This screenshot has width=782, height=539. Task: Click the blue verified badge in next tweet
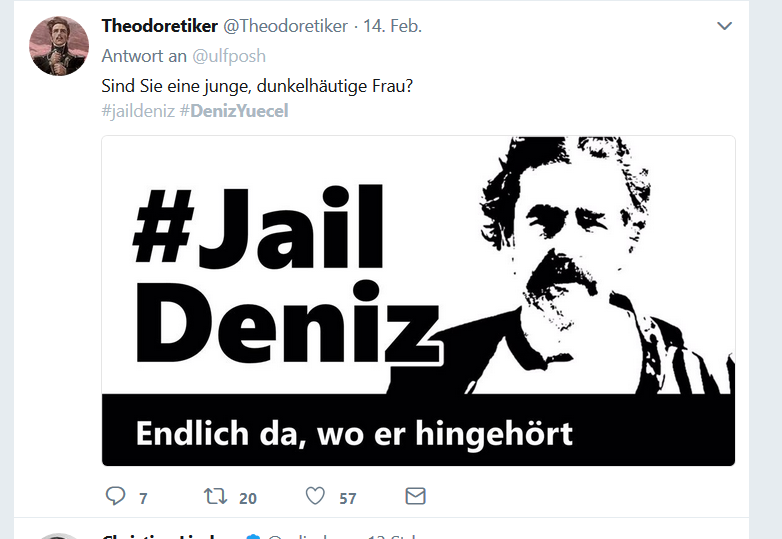(253, 537)
